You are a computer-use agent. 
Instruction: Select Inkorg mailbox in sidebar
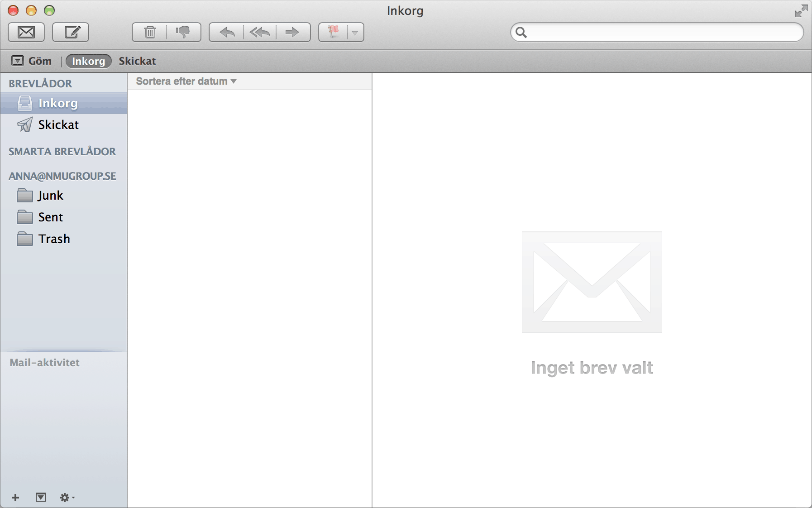pos(64,103)
